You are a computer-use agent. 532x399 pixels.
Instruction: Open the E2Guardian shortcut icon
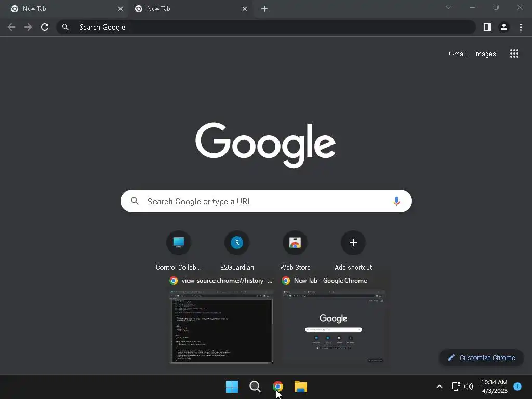click(x=237, y=243)
